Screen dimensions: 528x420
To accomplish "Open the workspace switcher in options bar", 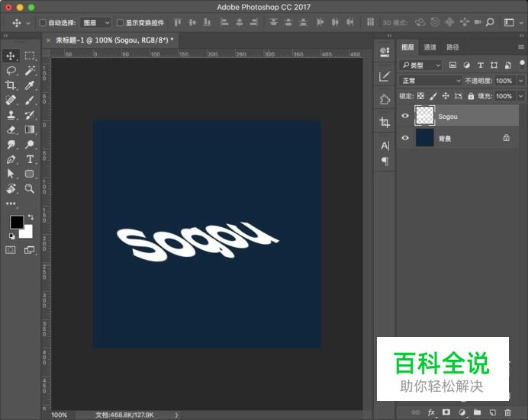I will (513, 23).
